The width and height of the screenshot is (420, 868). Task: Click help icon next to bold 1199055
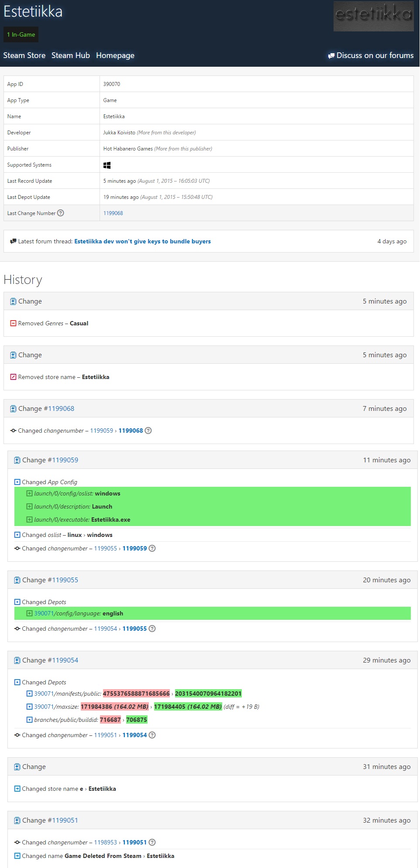click(152, 629)
